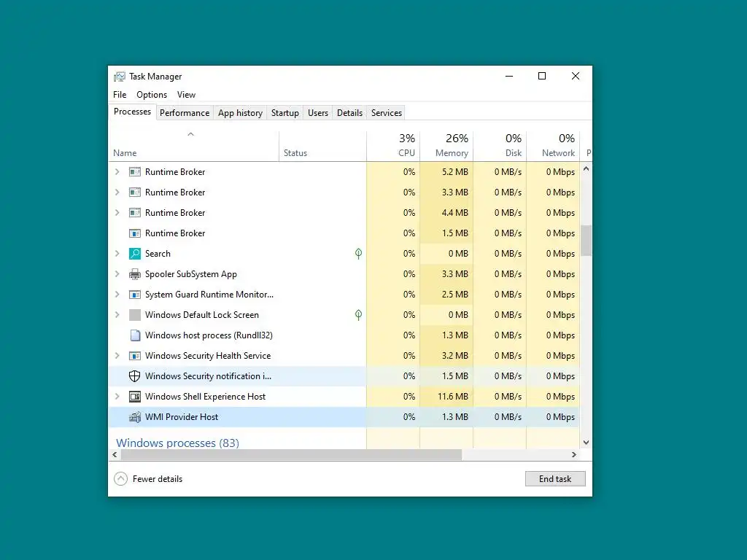The width and height of the screenshot is (747, 560).
Task: Open the File menu
Action: point(120,95)
